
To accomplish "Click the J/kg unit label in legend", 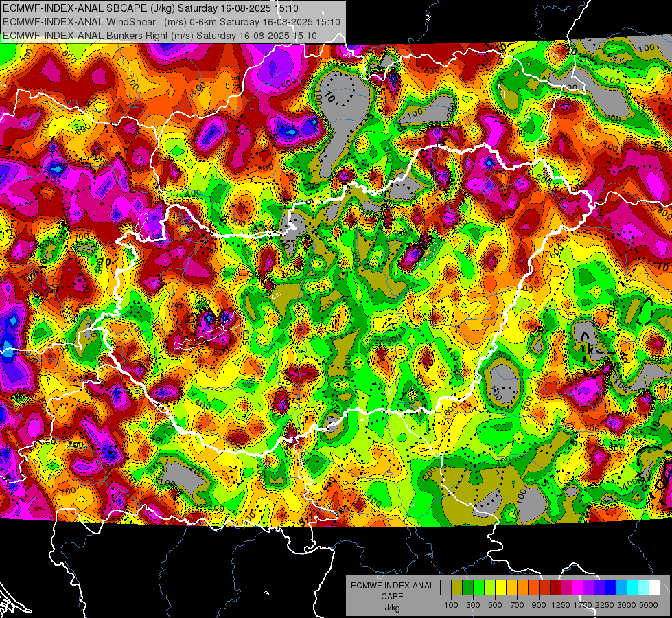I will tap(392, 608).
